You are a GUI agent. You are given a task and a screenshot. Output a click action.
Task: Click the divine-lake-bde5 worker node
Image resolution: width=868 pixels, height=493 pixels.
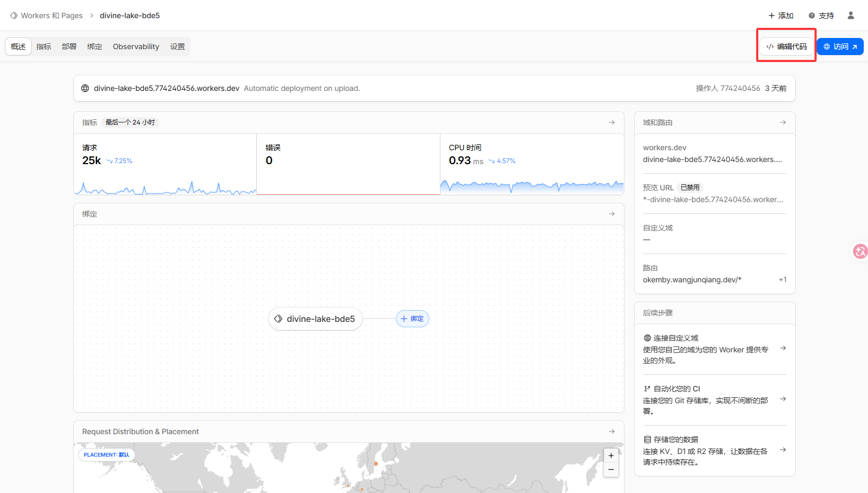click(x=315, y=319)
